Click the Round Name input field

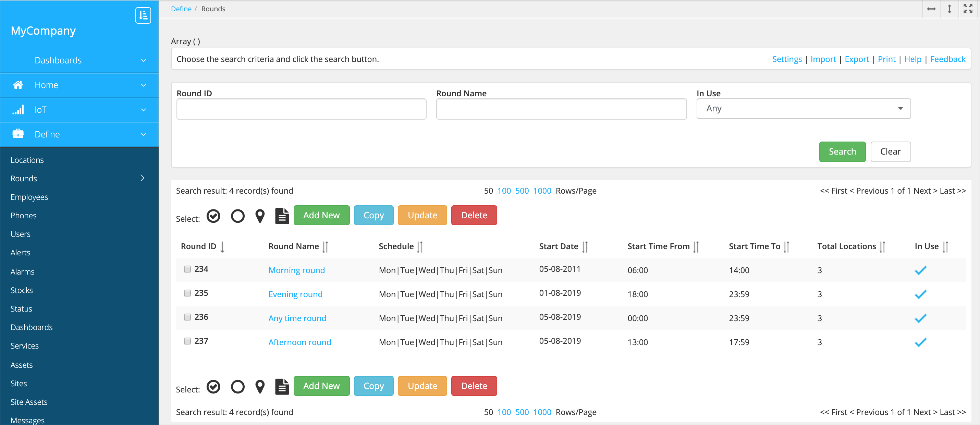(x=561, y=109)
